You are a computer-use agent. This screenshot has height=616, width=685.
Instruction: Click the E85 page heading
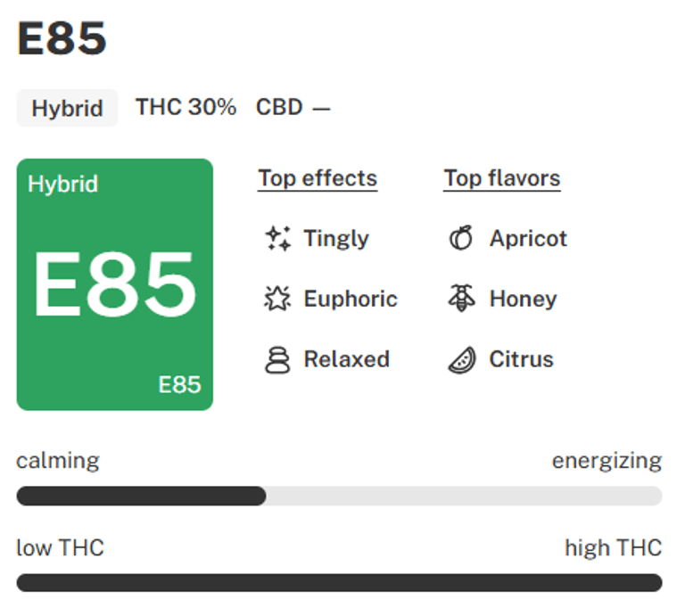tap(62, 38)
